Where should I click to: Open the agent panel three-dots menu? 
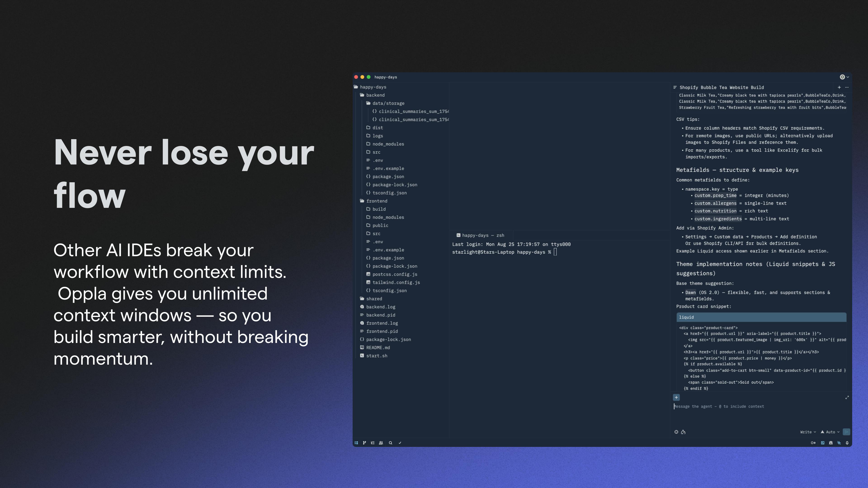[x=847, y=87]
